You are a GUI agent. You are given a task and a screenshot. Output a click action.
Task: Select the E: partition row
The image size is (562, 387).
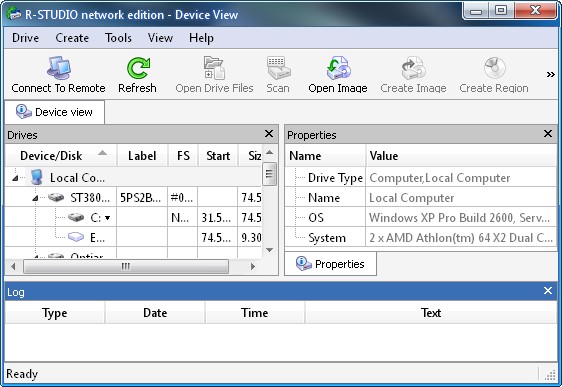133,237
